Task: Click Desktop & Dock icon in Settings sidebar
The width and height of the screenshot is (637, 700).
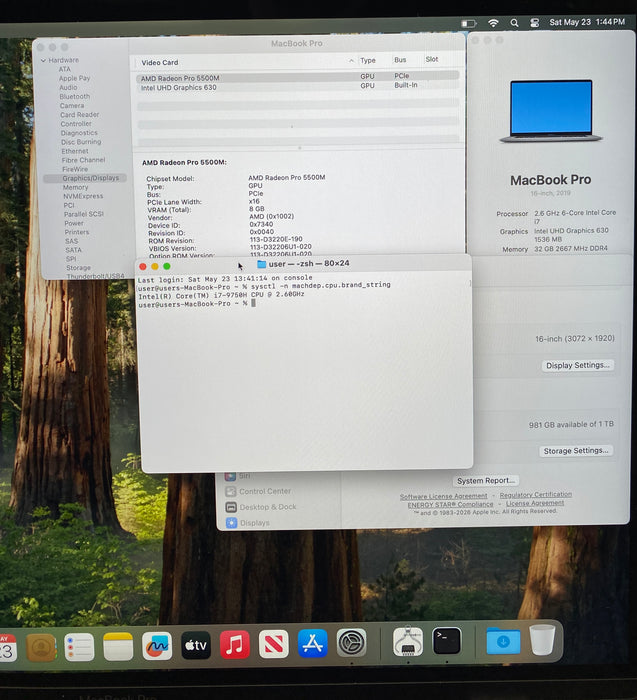Action: coord(231,507)
